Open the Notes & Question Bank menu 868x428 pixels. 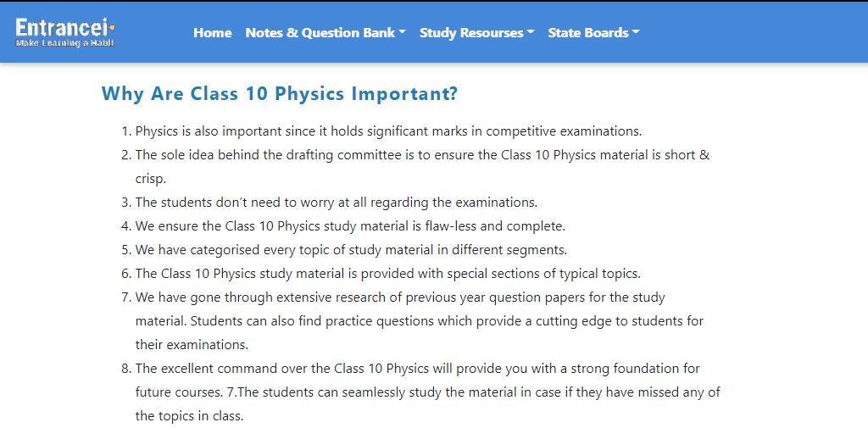click(x=325, y=33)
